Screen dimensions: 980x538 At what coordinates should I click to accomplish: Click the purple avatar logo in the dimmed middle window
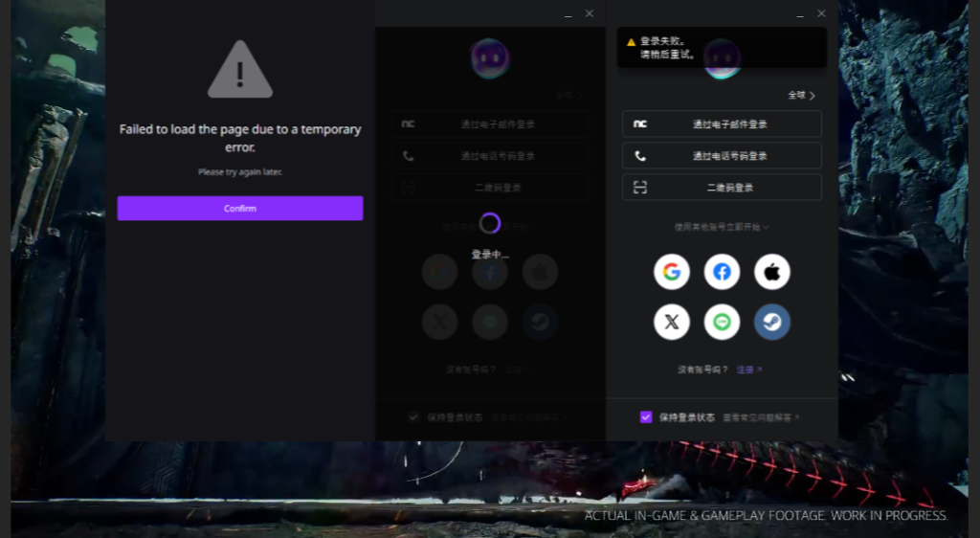pyautogui.click(x=490, y=58)
